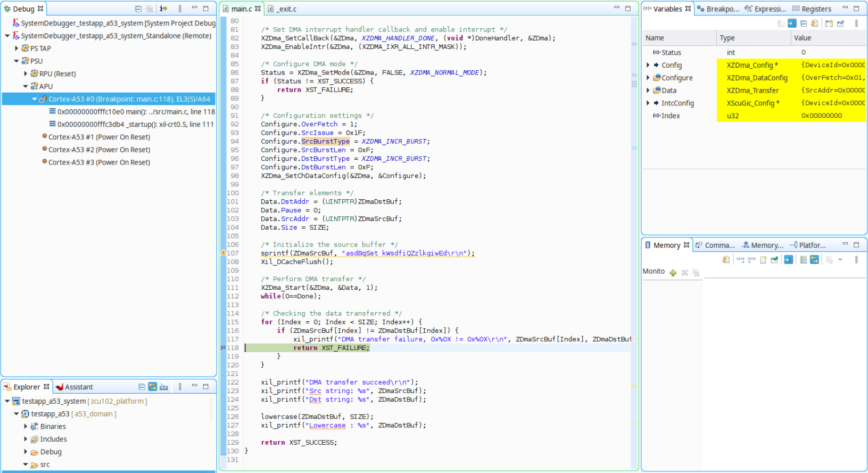
Task: Select Cortex-A53 #1 (Power On Reset) core
Action: (x=99, y=137)
